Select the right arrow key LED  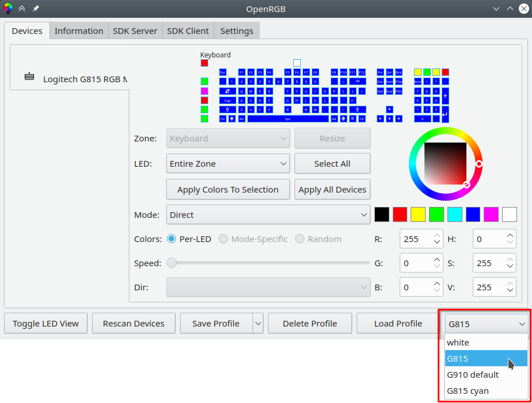tap(399, 119)
